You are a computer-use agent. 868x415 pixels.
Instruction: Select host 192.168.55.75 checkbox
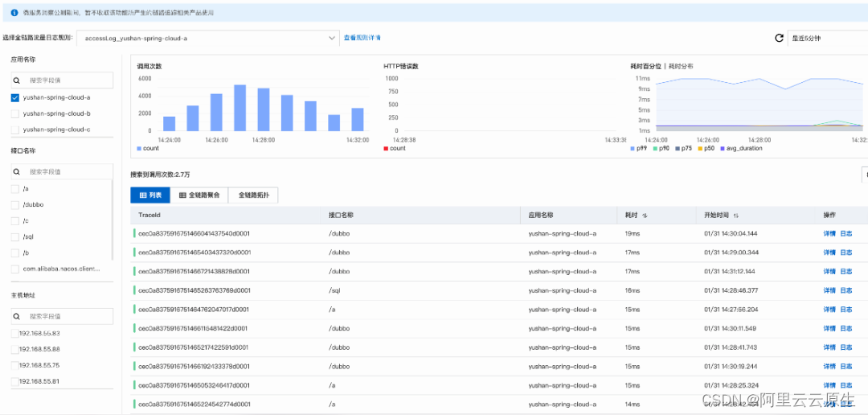(15, 366)
